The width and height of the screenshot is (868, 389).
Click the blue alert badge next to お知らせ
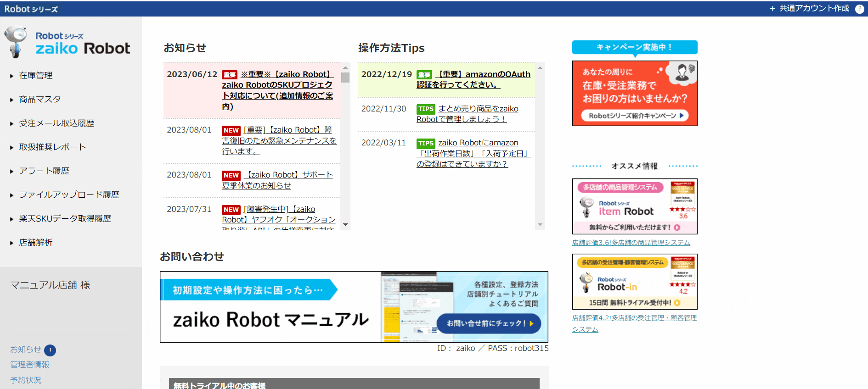point(50,350)
